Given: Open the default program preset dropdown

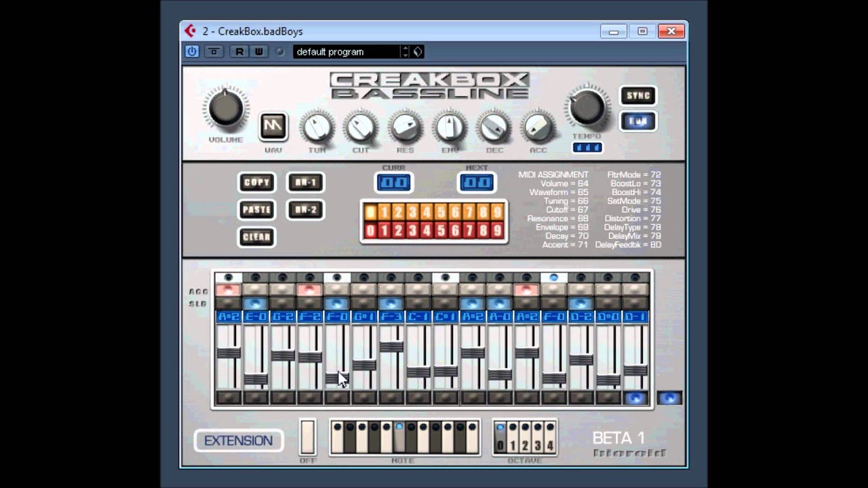Looking at the screenshot, I should [346, 52].
